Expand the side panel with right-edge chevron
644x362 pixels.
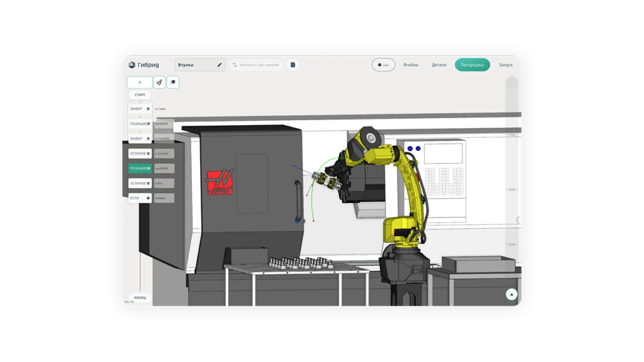(518, 220)
